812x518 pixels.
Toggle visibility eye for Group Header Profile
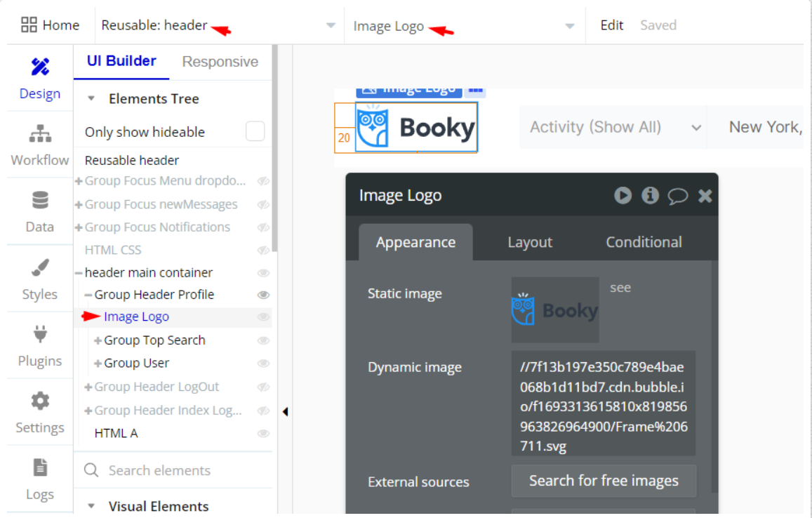263,295
